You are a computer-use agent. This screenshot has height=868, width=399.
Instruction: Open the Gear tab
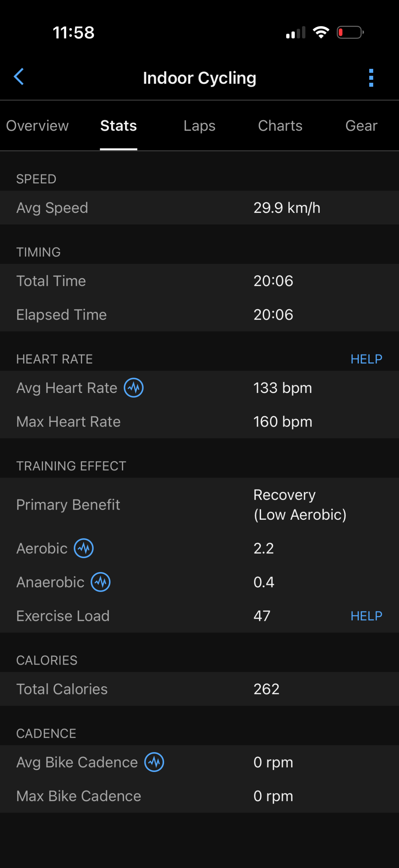click(361, 126)
